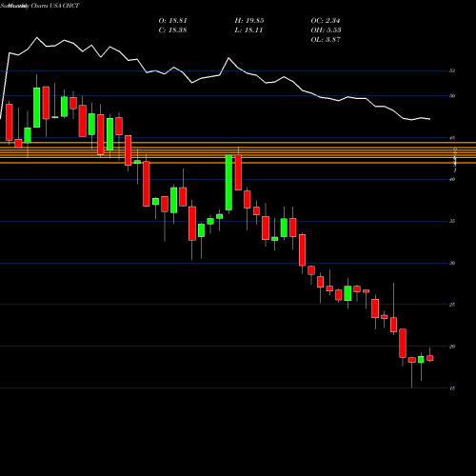Click the 30 price axis label
476x476 pixels.
click(x=452, y=263)
